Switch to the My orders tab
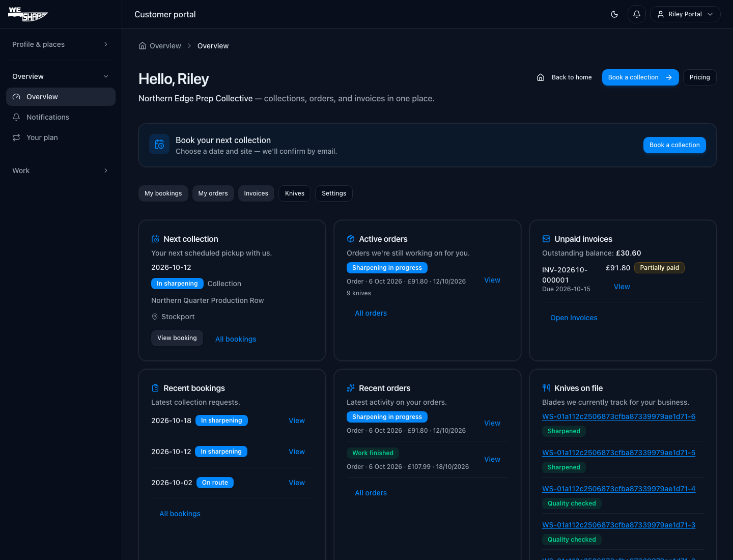 pos(213,193)
